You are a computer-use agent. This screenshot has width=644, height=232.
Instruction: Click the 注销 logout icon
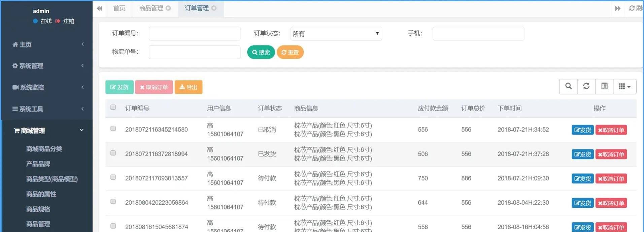tap(58, 21)
